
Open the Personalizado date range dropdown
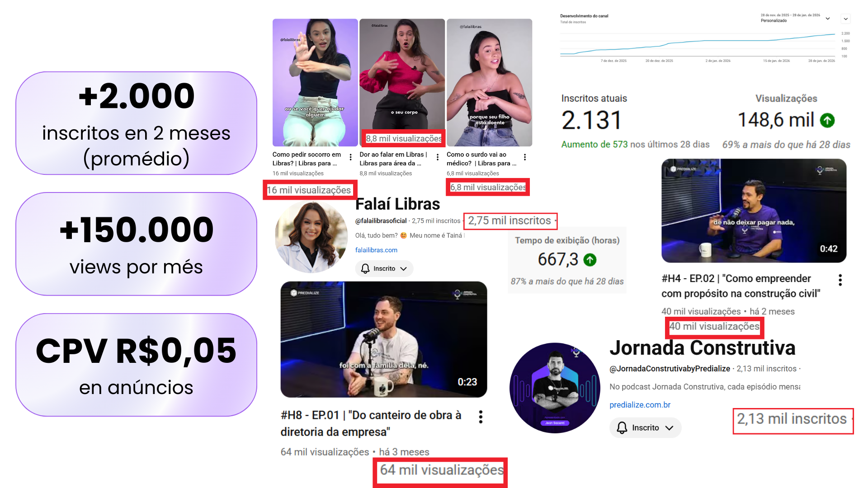[796, 18]
